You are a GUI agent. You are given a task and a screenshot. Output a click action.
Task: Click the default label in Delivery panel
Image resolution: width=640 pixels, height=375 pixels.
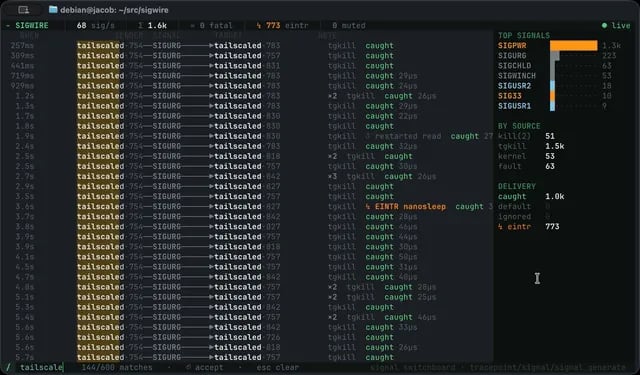tap(514, 206)
